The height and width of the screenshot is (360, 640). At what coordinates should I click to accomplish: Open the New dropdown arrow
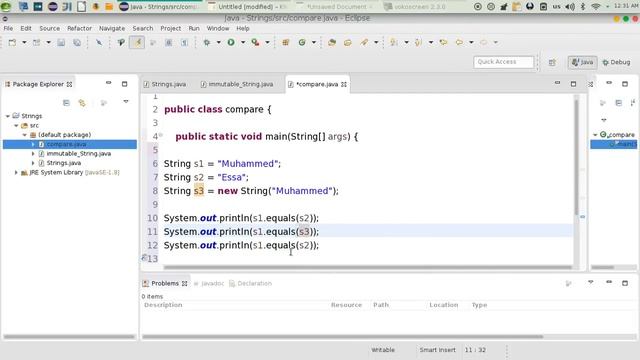(x=24, y=42)
